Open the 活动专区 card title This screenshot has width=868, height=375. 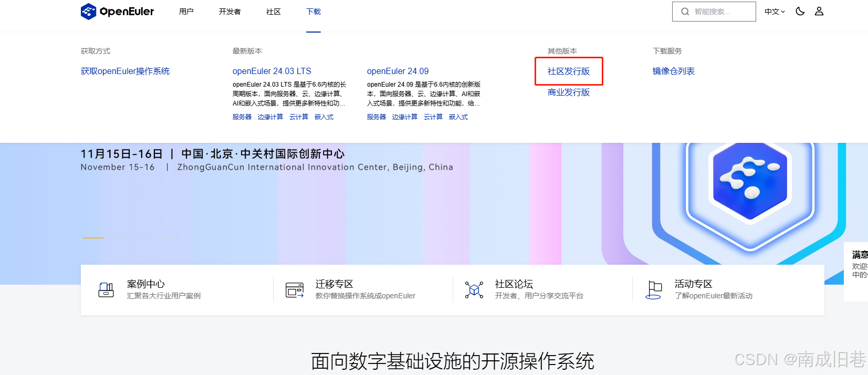pos(694,284)
